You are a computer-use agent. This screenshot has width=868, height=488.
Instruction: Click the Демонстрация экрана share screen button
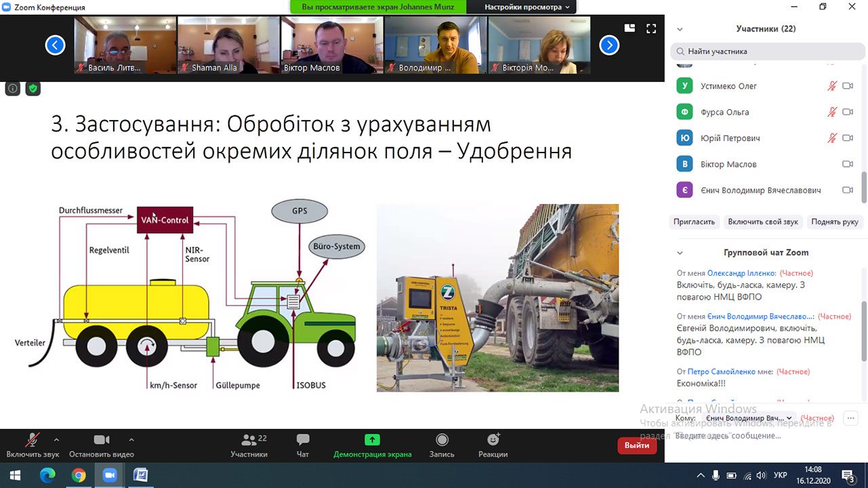pyautogui.click(x=373, y=445)
